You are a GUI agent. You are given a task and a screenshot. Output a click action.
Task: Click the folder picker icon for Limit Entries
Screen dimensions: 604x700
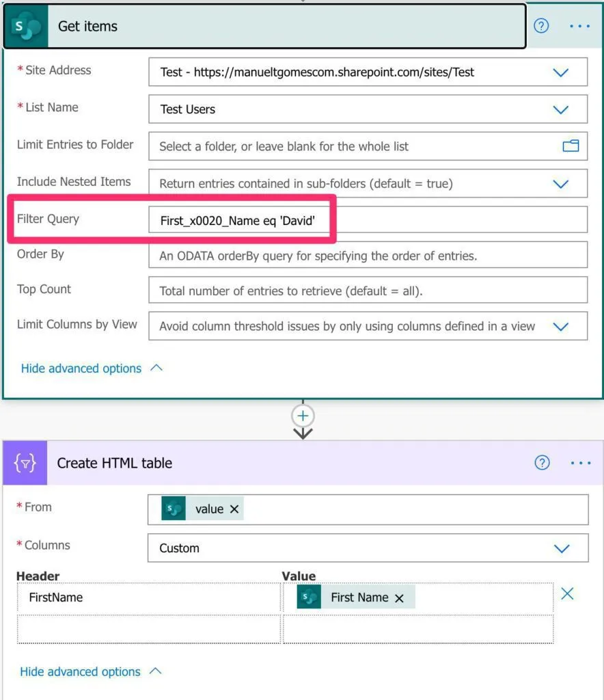570,146
